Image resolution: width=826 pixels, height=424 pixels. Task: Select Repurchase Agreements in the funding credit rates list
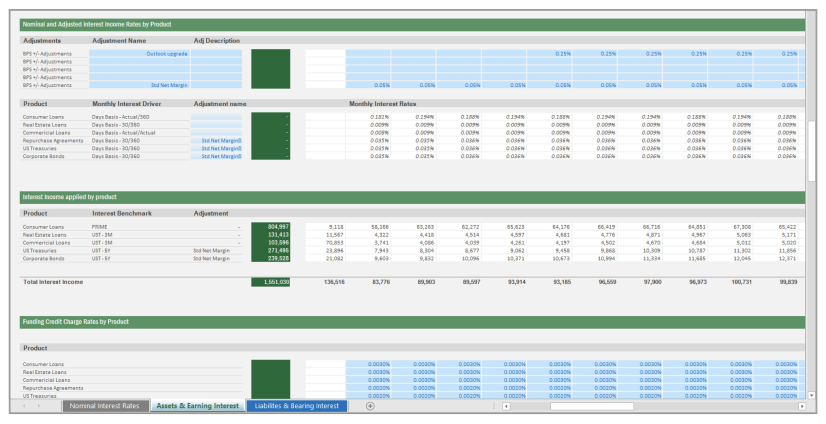[53, 388]
